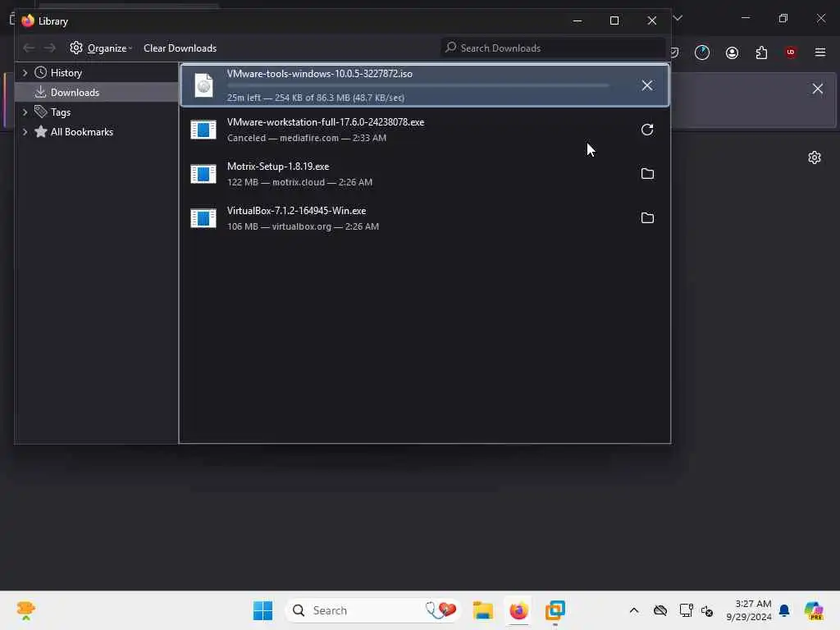Click the taskbar Search box

pyautogui.click(x=373, y=610)
